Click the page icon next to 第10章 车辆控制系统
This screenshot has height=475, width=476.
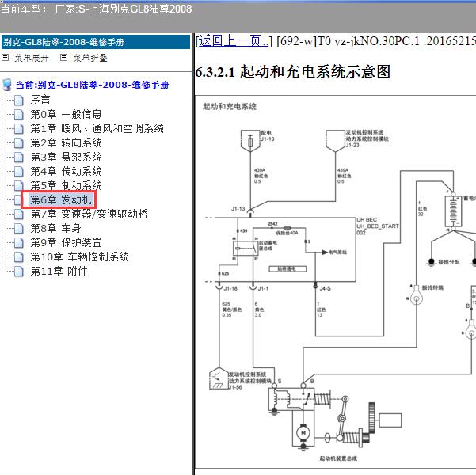pos(19,257)
